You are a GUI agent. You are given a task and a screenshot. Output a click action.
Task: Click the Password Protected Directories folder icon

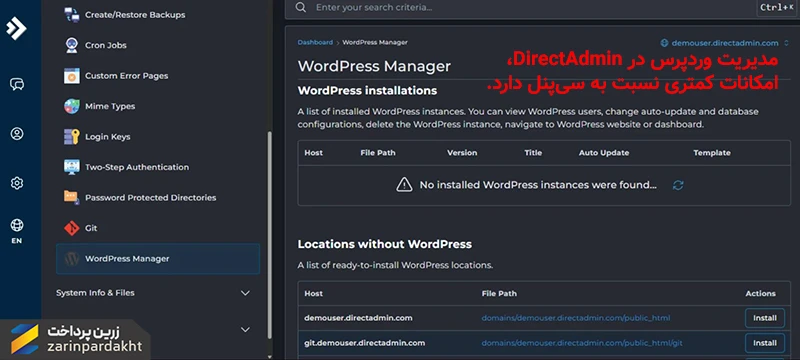tap(71, 197)
